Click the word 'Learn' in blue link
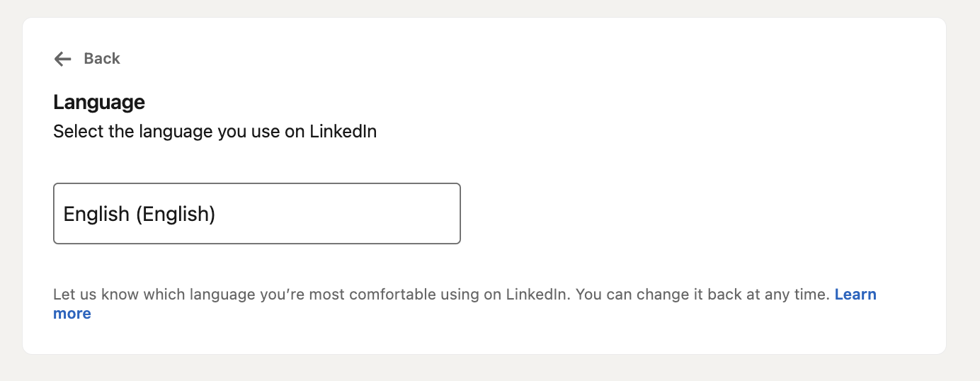Screen dimensions: 980x381 [x=855, y=295]
